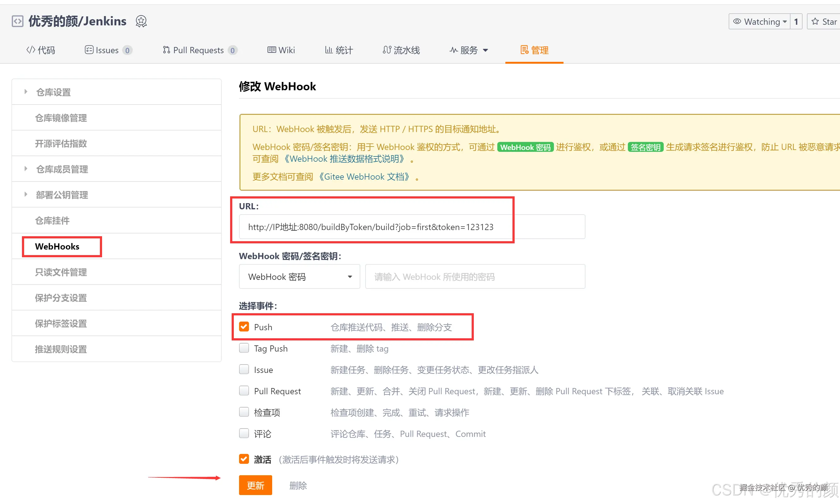
Task: Open the Gitee WebHook 文档 link
Action: [364, 177]
